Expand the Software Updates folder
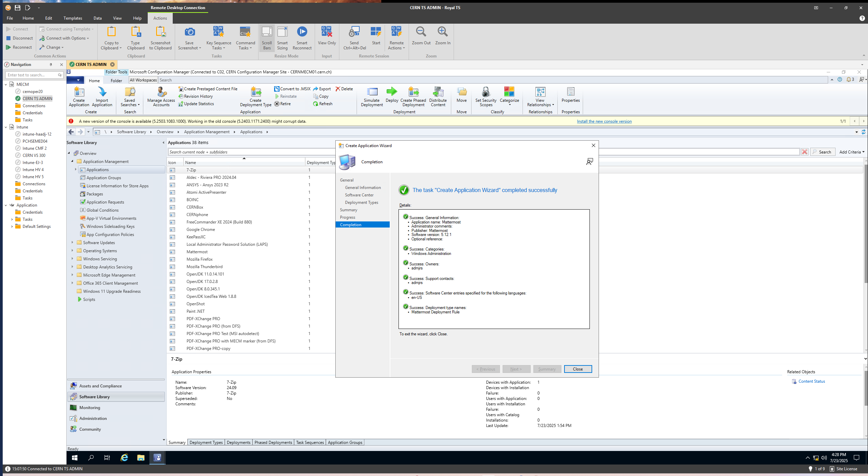Image resolution: width=868 pixels, height=476 pixels. coord(72,242)
